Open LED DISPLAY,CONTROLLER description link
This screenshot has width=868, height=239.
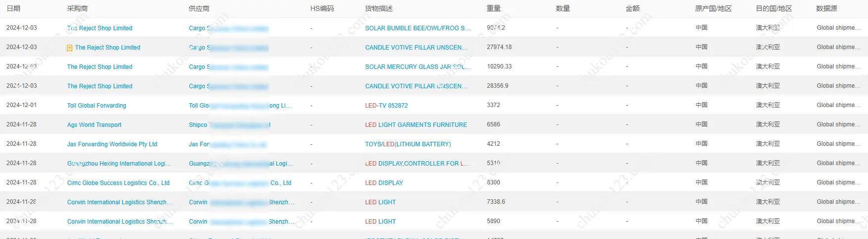[x=417, y=164]
